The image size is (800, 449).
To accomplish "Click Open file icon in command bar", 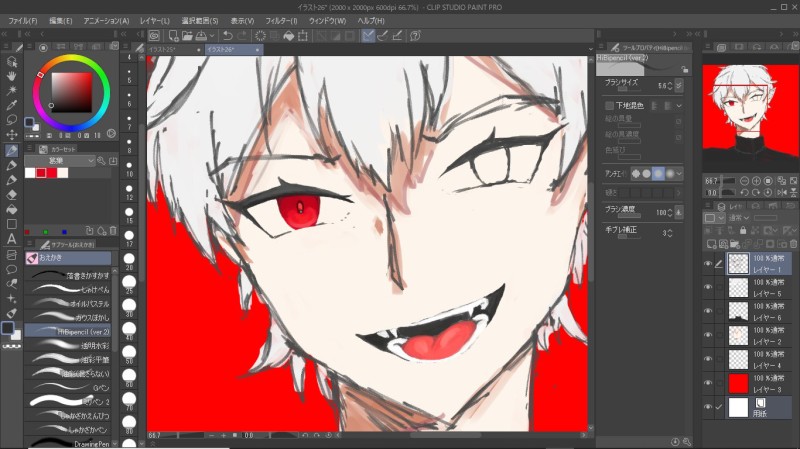I will (x=187, y=36).
